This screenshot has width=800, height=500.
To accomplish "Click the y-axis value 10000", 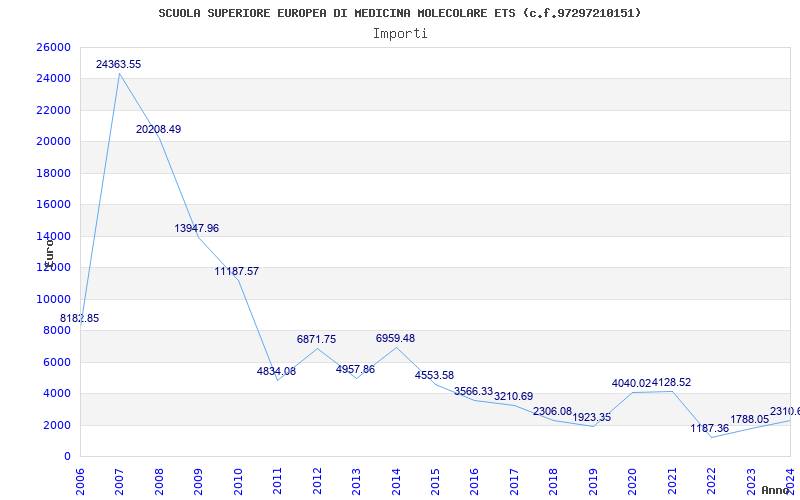I will click(54, 299).
